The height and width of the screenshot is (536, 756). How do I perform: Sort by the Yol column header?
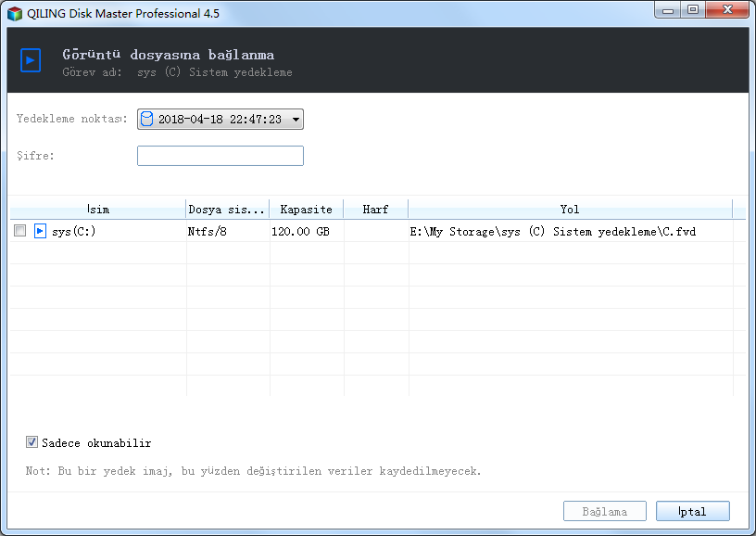coord(570,210)
